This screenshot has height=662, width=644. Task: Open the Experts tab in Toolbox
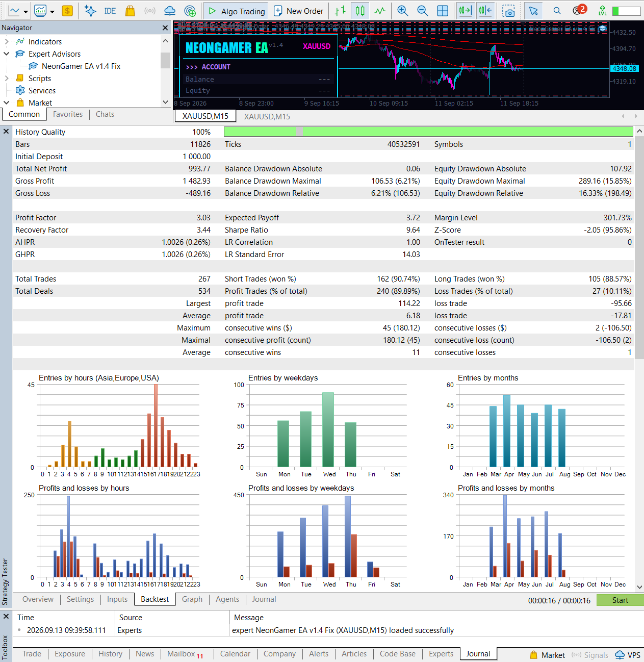pos(441,654)
